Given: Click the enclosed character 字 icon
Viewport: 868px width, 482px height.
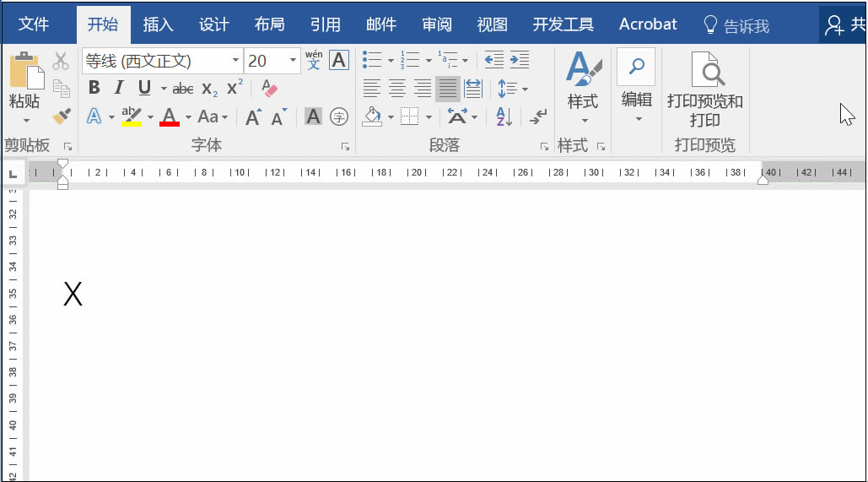Looking at the screenshot, I should click(339, 116).
